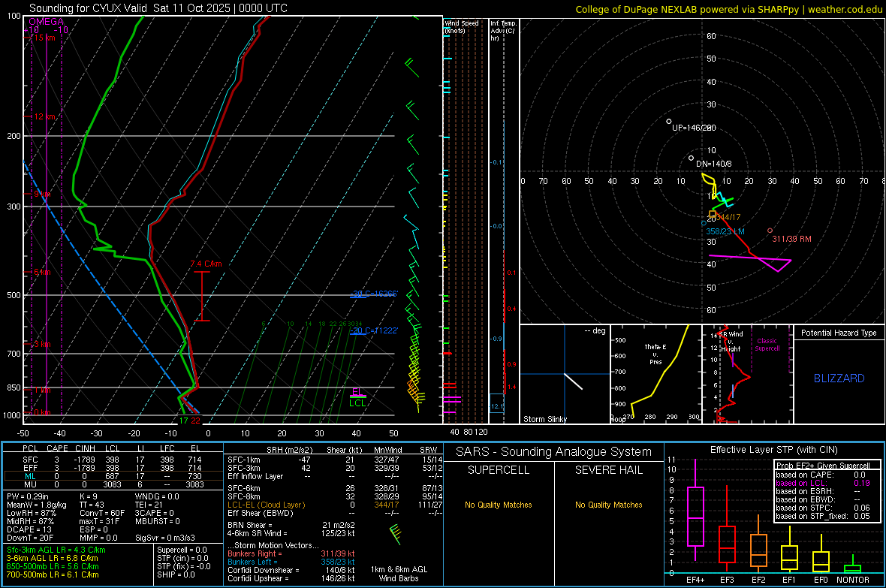Image resolution: width=886 pixels, height=588 pixels.
Task: Click the 358/23 LM storm motion marker
Action: 704,223
